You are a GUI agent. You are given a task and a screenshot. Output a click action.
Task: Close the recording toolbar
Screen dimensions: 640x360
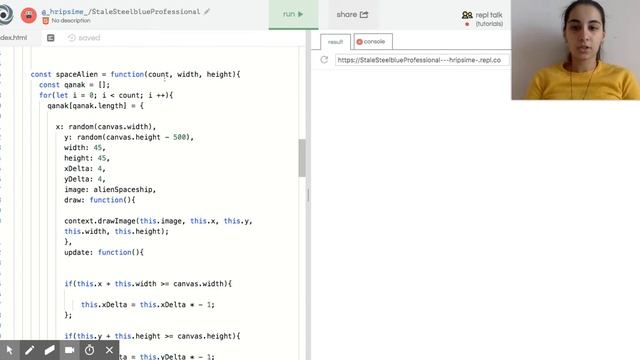[109, 350]
